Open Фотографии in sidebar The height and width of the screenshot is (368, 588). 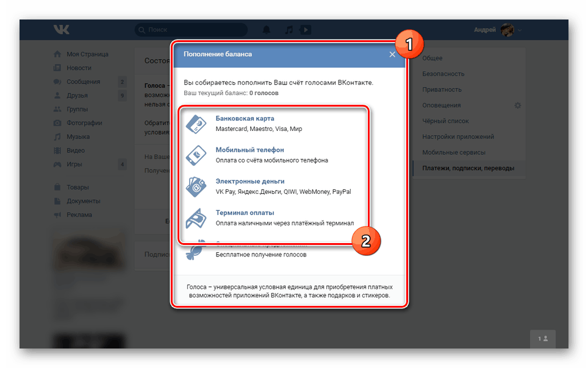[84, 123]
